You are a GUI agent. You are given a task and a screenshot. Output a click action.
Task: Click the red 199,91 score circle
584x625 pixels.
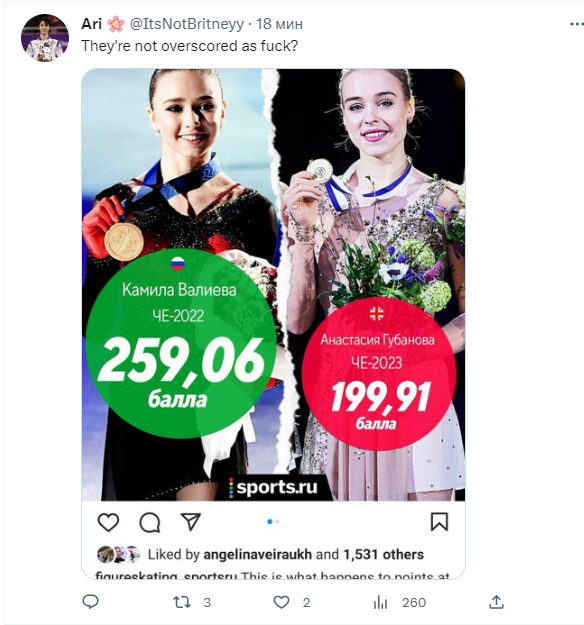379,374
